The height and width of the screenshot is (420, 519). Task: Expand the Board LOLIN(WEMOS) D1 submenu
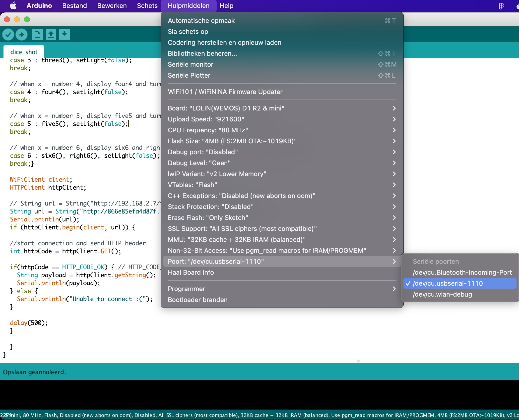(x=282, y=108)
